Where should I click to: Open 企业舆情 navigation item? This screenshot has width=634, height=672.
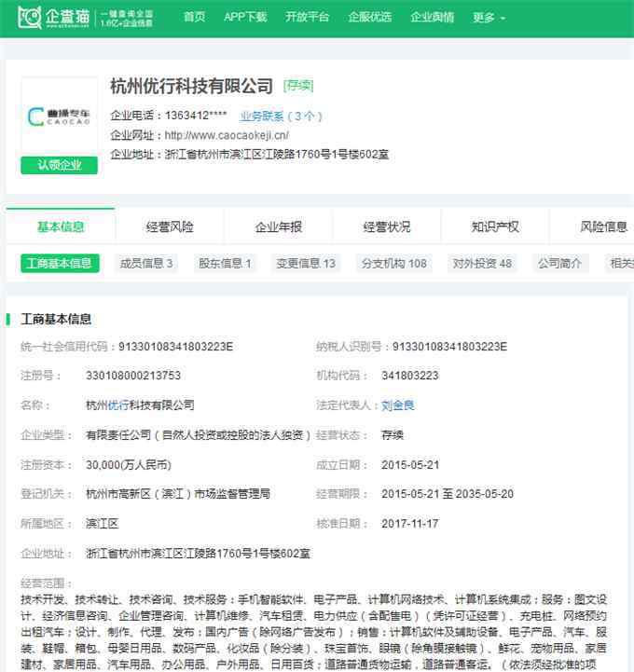432,17
